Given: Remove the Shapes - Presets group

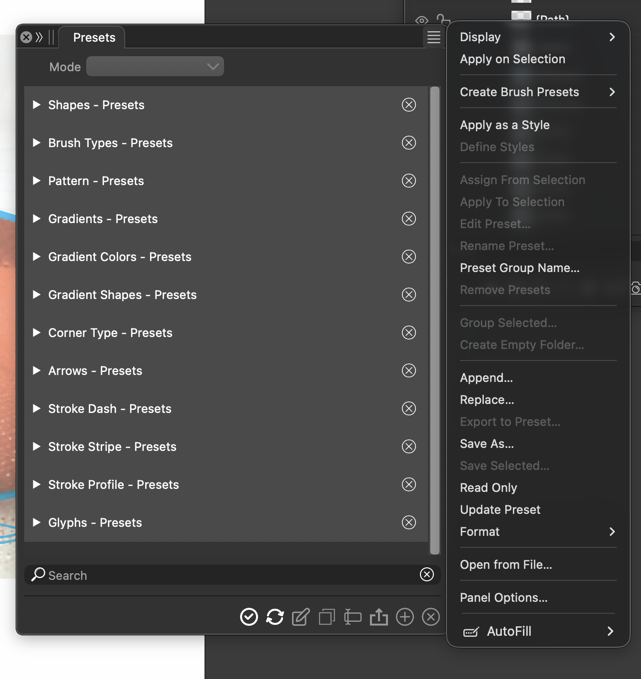Looking at the screenshot, I should tap(409, 105).
